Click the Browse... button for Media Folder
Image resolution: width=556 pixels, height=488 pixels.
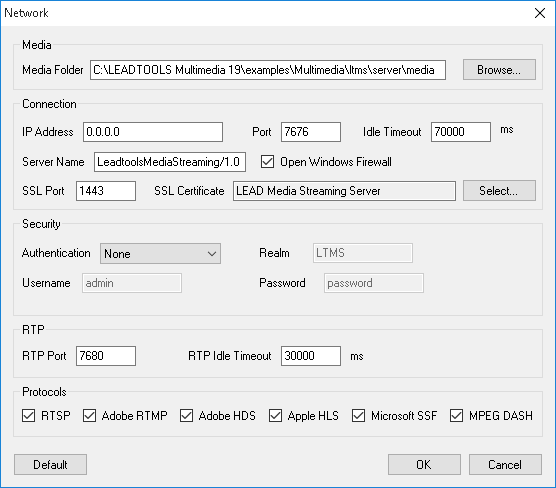pos(499,70)
